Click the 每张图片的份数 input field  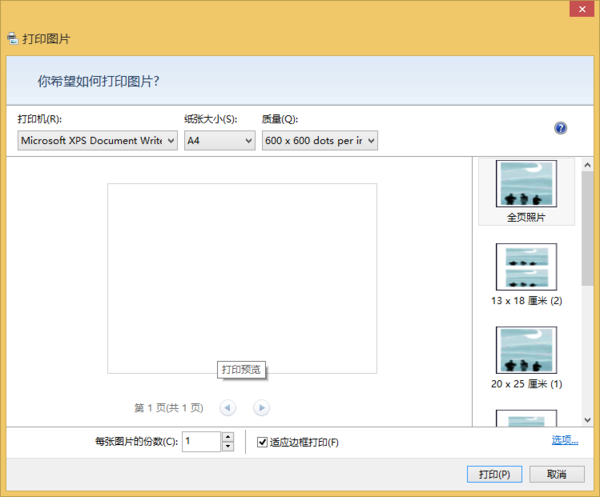click(x=201, y=442)
